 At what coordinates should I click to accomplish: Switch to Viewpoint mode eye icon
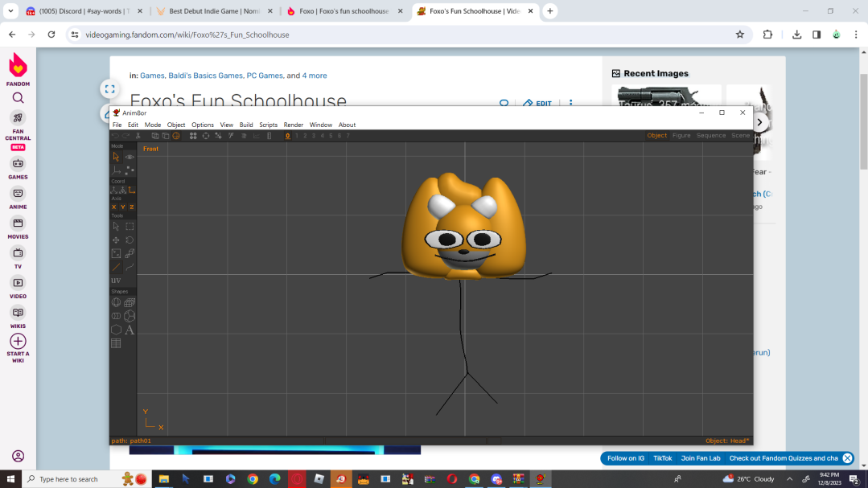(130, 157)
